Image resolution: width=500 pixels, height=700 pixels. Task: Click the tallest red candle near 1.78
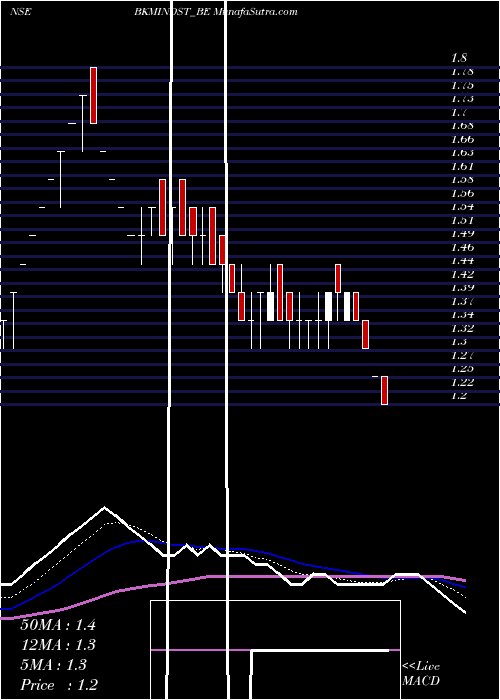point(93,96)
